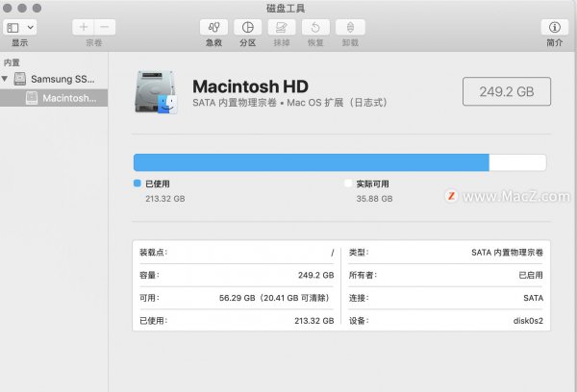Run First Aid (急救) on the disk

[213, 29]
